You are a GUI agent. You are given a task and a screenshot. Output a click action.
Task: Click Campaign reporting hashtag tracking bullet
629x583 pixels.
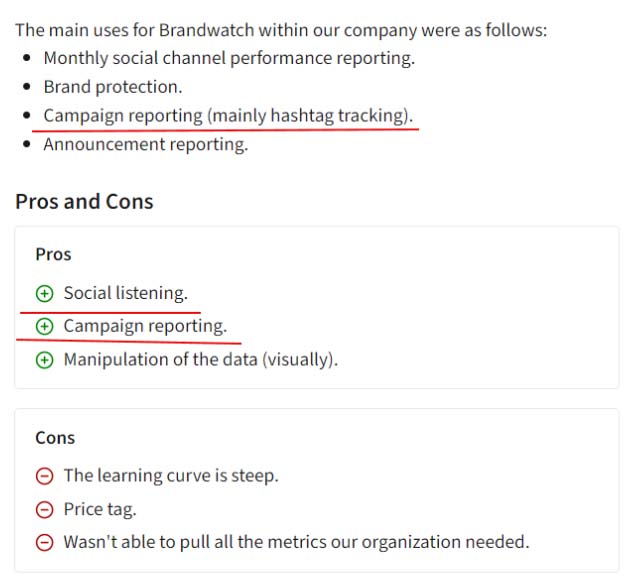tap(228, 116)
